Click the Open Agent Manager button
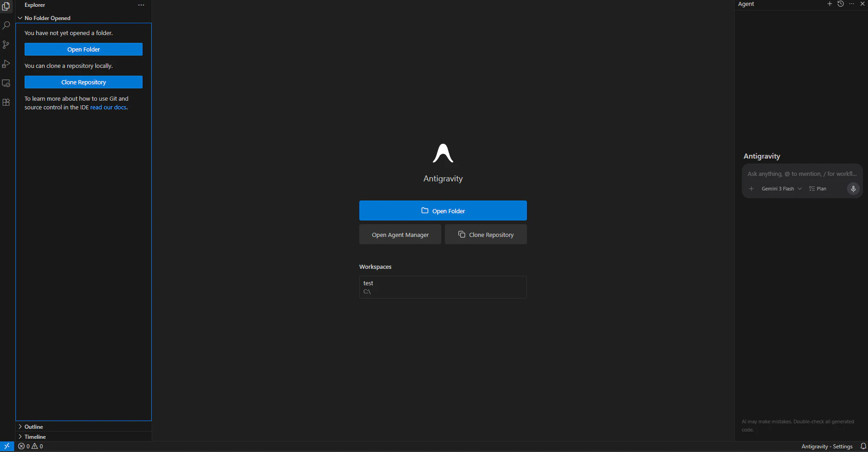 (400, 234)
